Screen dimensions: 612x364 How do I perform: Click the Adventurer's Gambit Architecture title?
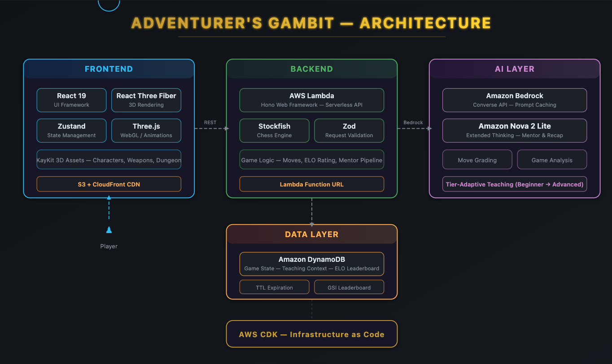click(x=311, y=23)
